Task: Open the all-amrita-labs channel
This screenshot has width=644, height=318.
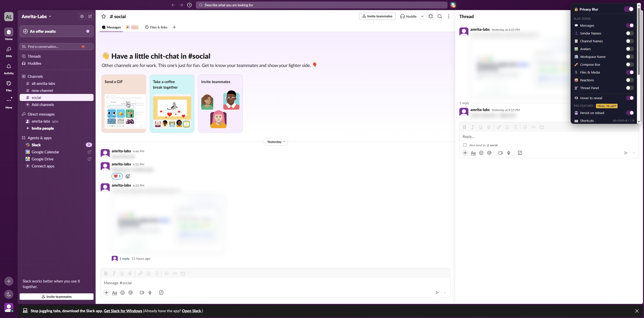Action: tap(57, 83)
